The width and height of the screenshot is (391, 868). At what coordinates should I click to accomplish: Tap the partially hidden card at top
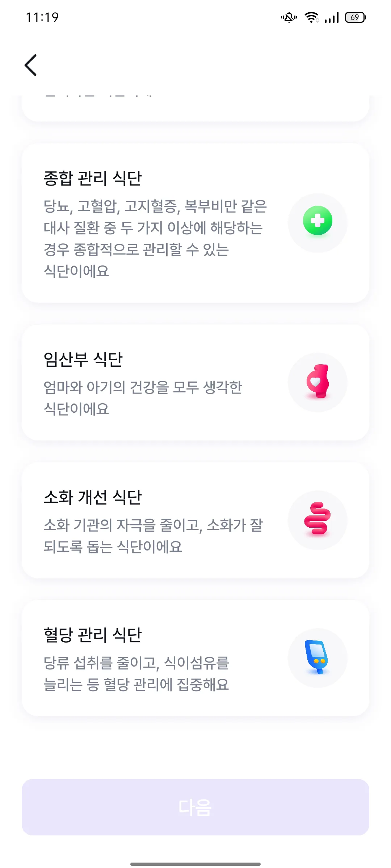coord(195,108)
